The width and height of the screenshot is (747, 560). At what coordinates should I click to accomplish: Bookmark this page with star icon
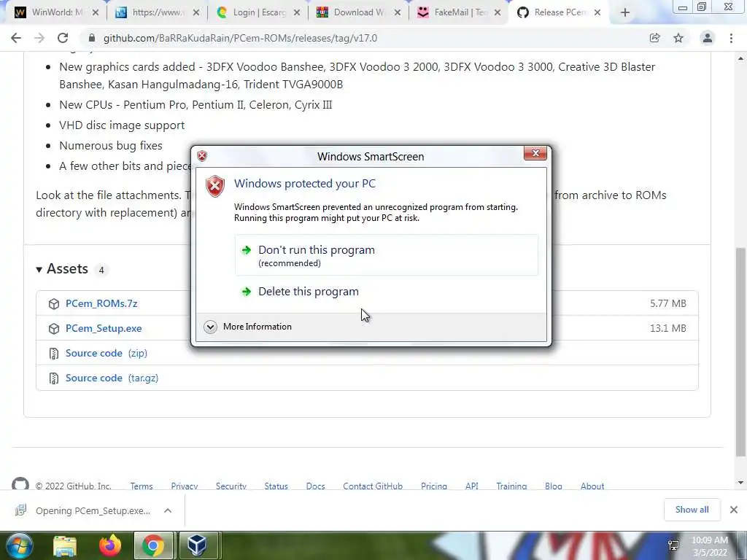click(x=678, y=38)
